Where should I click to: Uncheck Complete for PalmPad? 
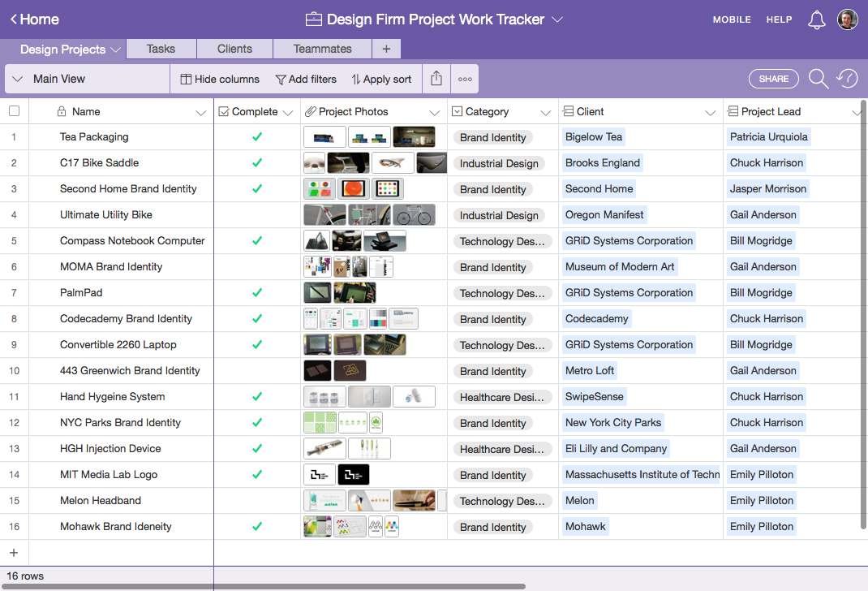[x=257, y=292]
